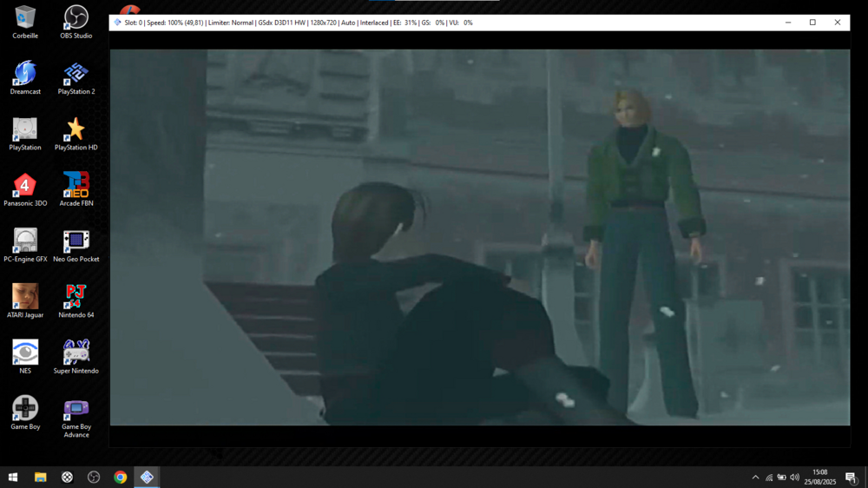Click the emulator title bar status text
The width and height of the screenshot is (868, 488).
[x=299, y=23]
